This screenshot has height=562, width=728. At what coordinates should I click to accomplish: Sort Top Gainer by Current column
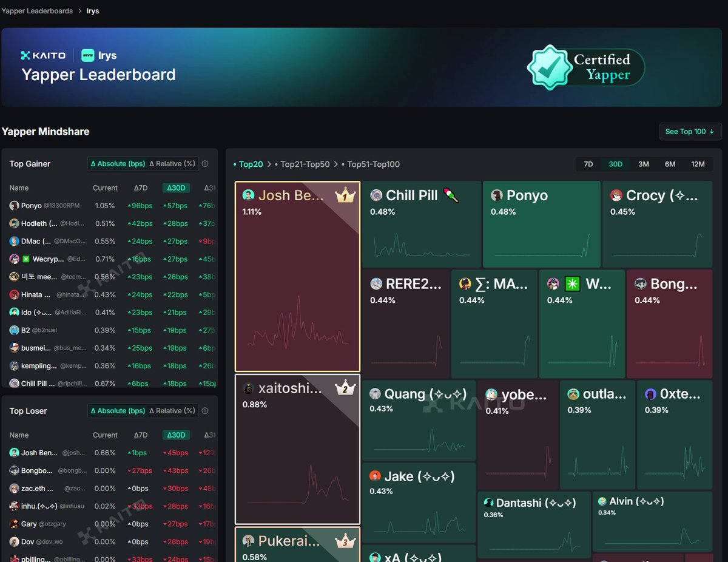click(x=105, y=188)
